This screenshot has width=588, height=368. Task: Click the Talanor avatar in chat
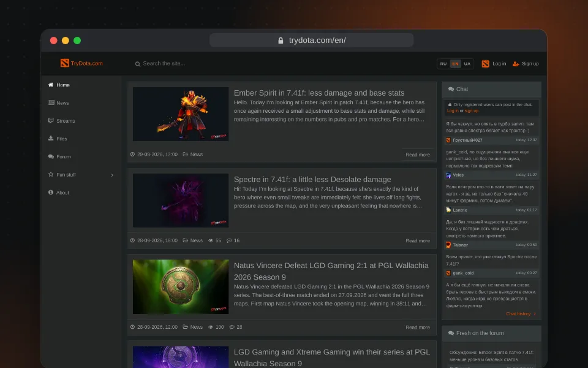pos(448,245)
